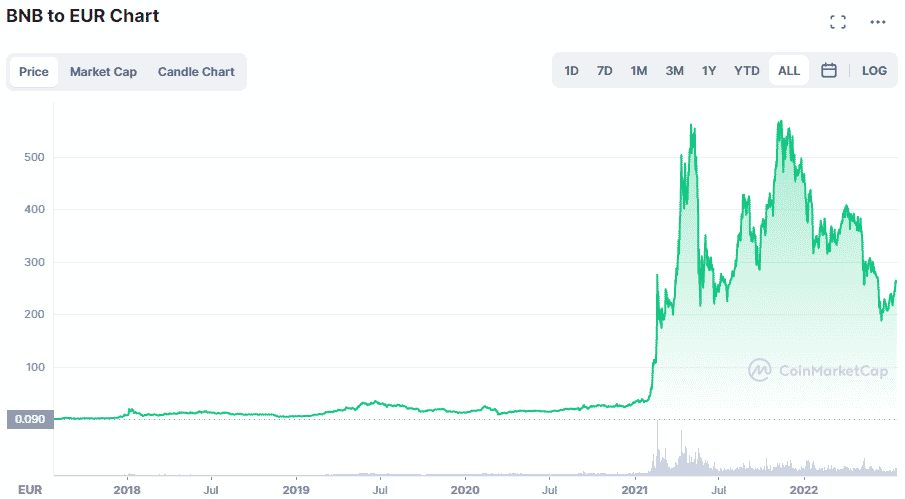Click the 2021 marker on the timeline
905x499 pixels.
pyautogui.click(x=636, y=490)
